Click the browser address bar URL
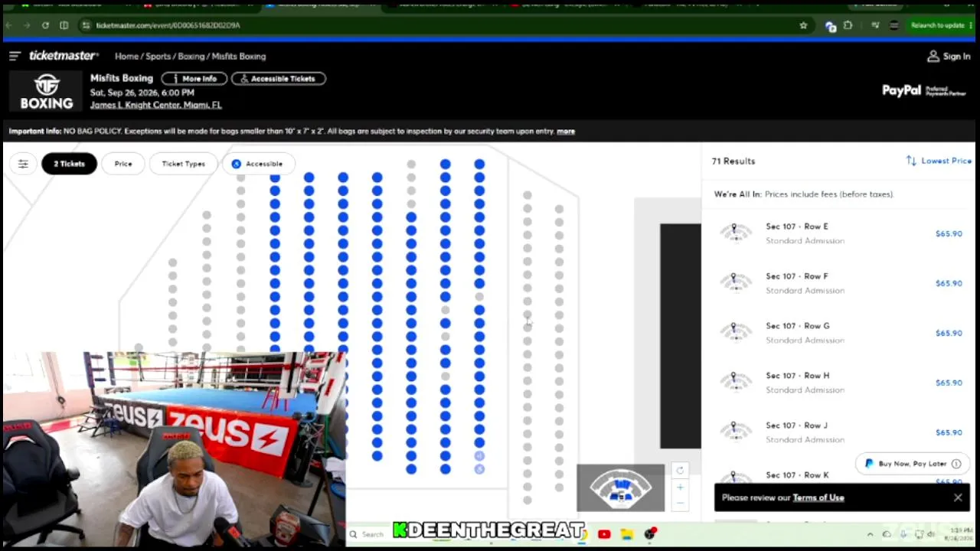The width and height of the screenshot is (980, 551). coord(168,25)
